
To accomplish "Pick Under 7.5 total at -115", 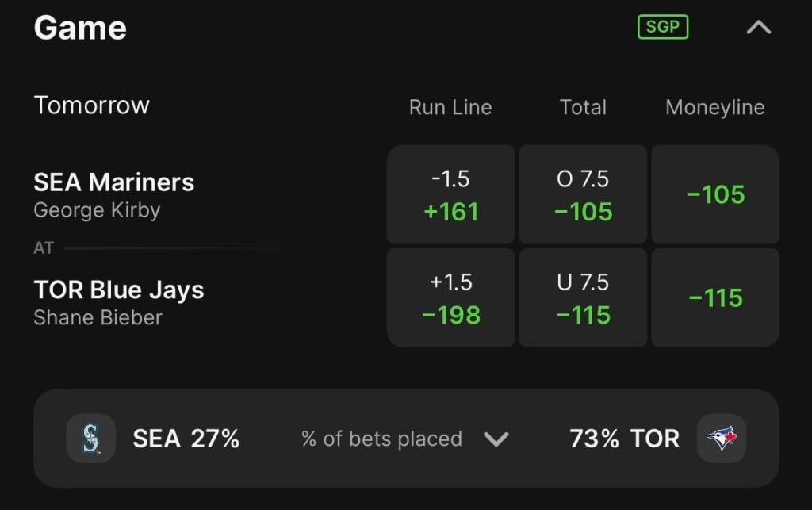I will (x=583, y=297).
